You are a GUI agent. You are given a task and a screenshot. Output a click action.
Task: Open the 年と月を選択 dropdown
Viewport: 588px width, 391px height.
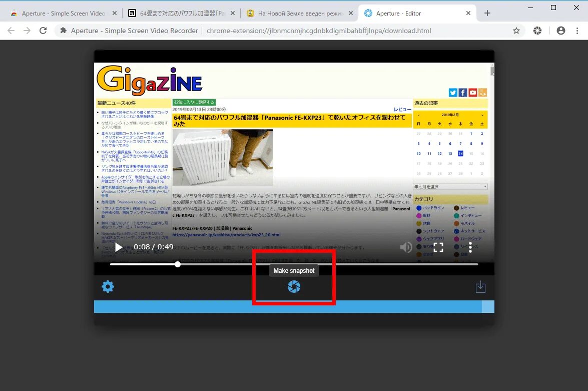[450, 187]
